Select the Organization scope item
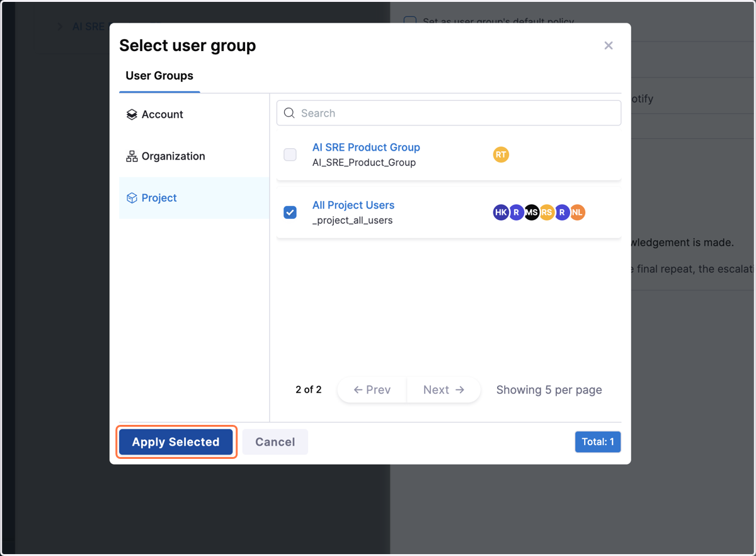The image size is (756, 556). (194, 156)
